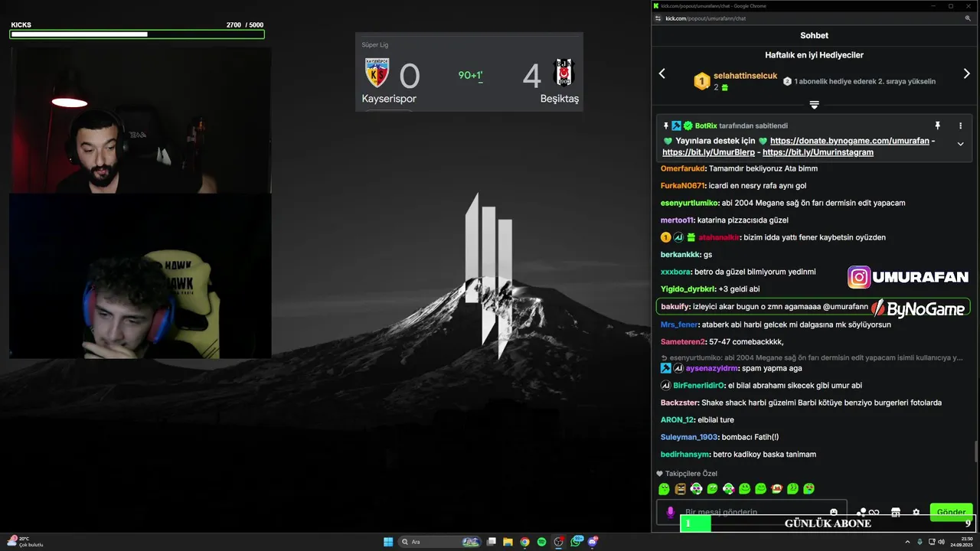The height and width of the screenshot is (551, 980).
Task: Open the emoji picker smiley icon
Action: (834, 512)
